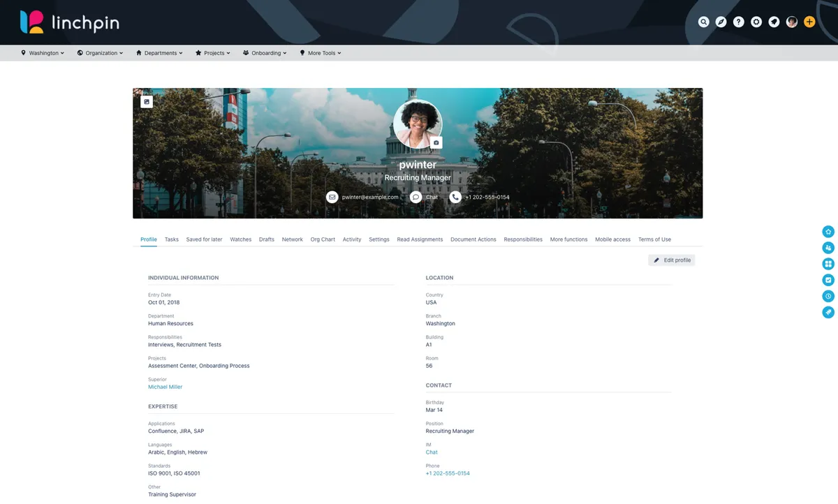Switch to Mobile access tab
The width and height of the screenshot is (838, 504).
[613, 239]
